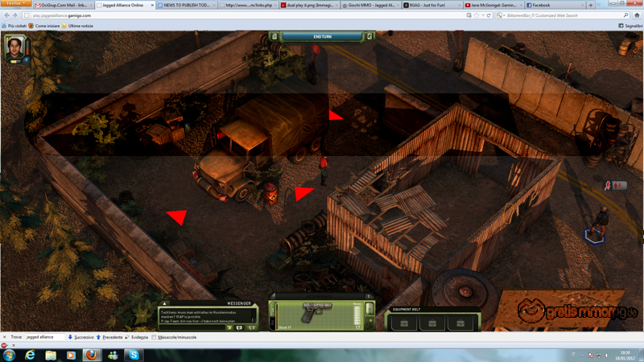Click the find bar text field

tap(43, 337)
